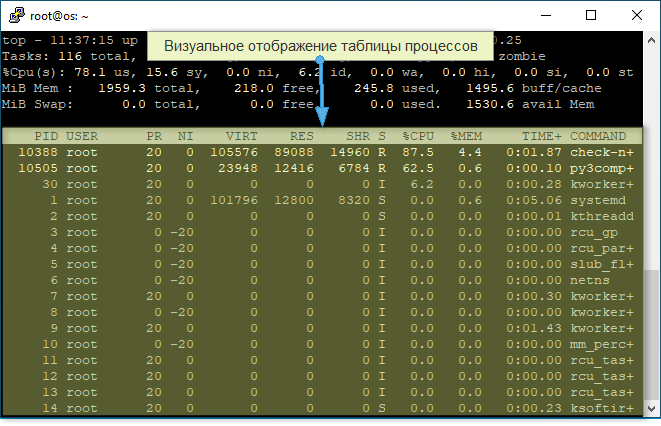The height and width of the screenshot is (426, 661).
Task: Click the 1959.3 total memory value
Action: coord(122,88)
